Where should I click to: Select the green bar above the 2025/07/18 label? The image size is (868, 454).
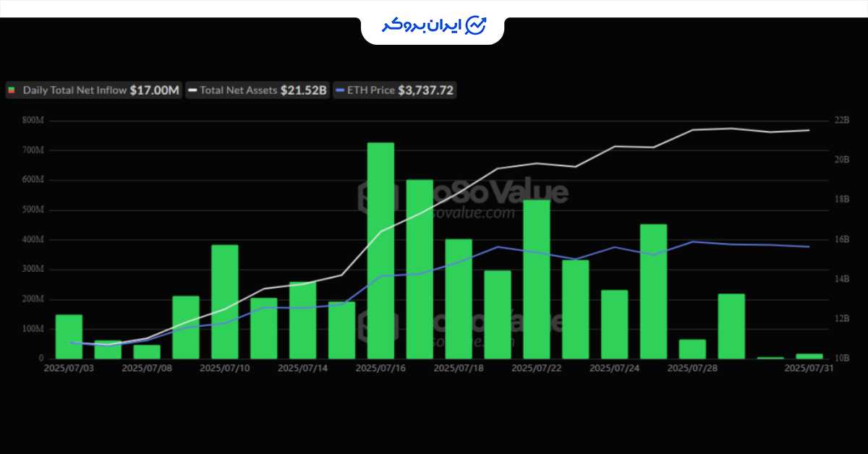[x=459, y=299]
